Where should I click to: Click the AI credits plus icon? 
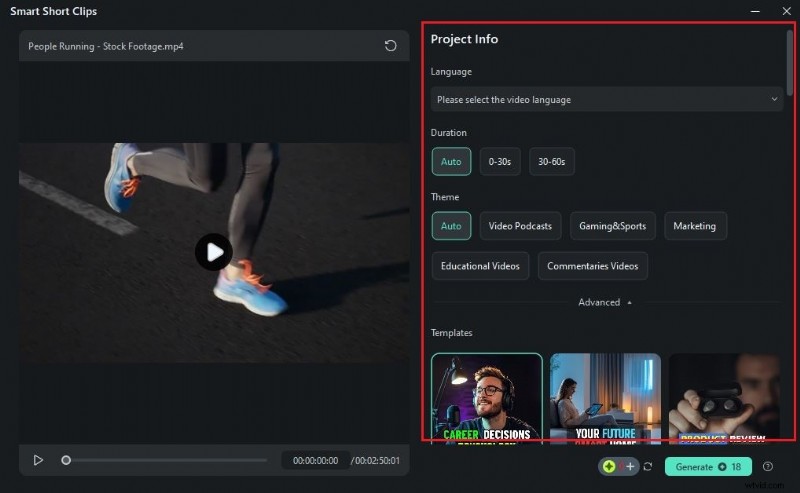coord(629,467)
